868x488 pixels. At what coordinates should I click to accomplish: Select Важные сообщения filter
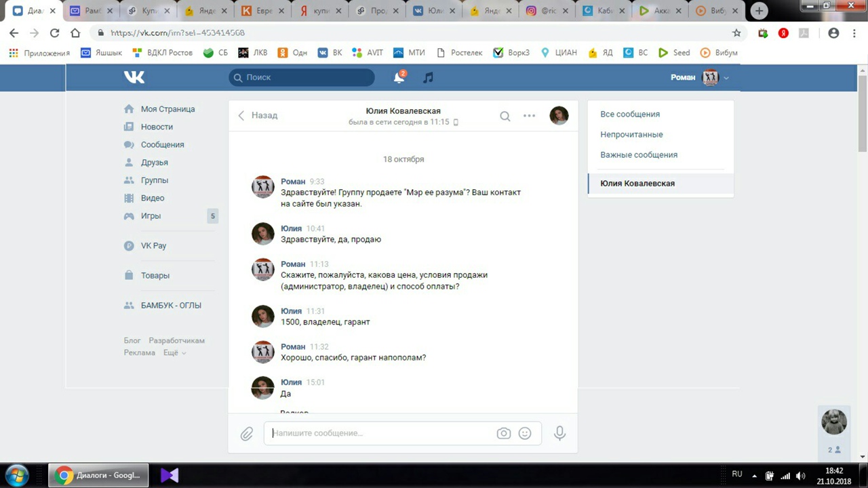coord(638,155)
